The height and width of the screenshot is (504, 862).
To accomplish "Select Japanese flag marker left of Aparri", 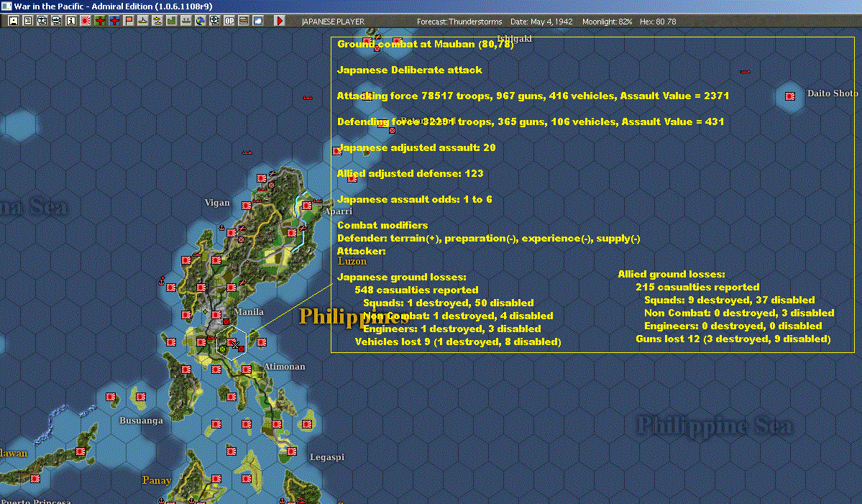I will [x=307, y=206].
